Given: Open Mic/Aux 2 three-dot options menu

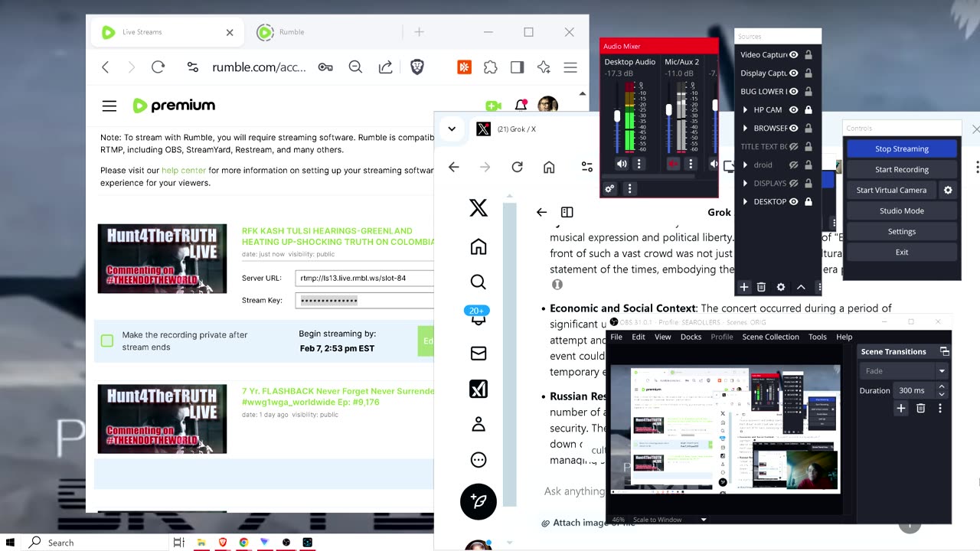Looking at the screenshot, I should (x=691, y=164).
